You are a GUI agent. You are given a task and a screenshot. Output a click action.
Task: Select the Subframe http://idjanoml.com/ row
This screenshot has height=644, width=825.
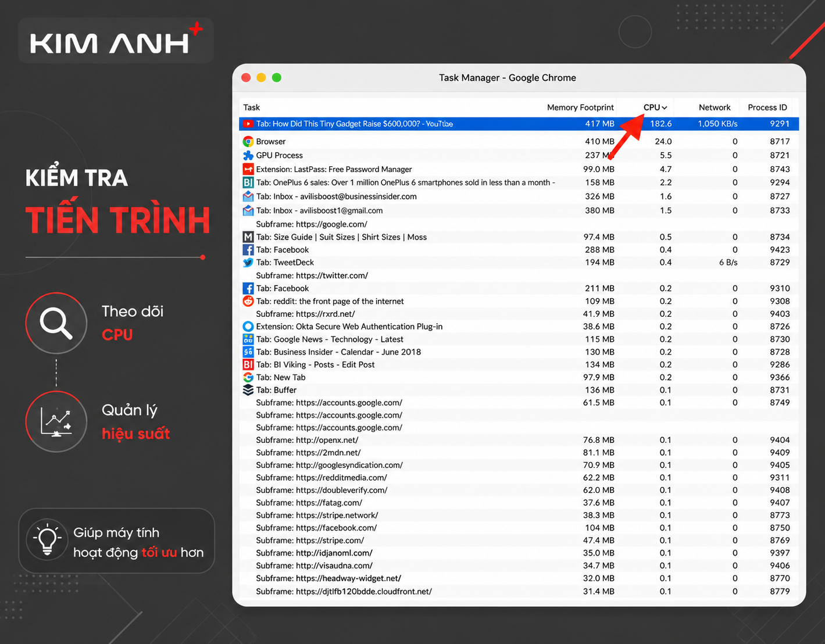point(519,553)
